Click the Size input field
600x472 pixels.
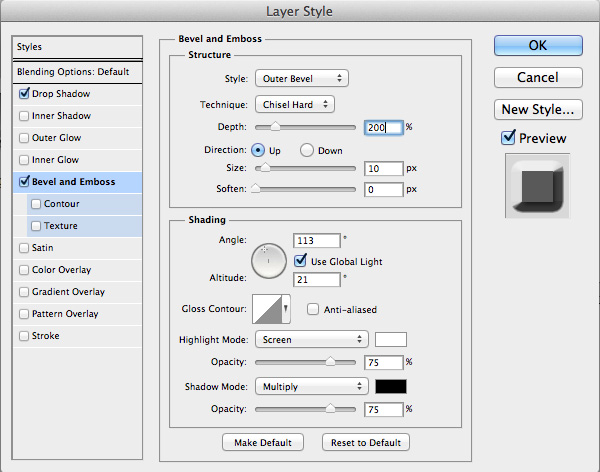coord(383,168)
